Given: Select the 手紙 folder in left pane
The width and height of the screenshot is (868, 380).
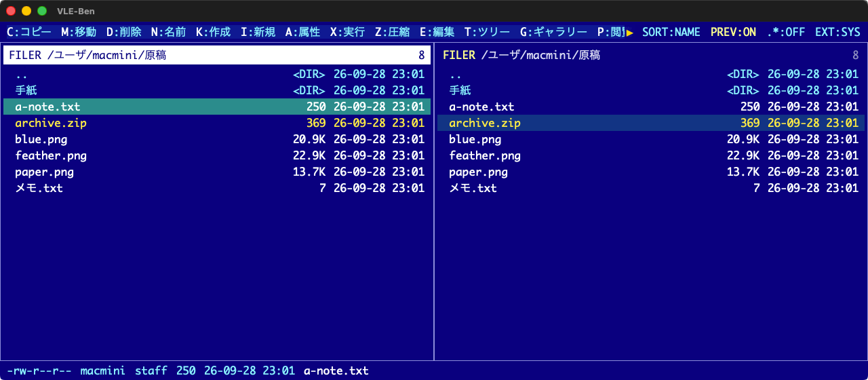Looking at the screenshot, I should point(217,90).
